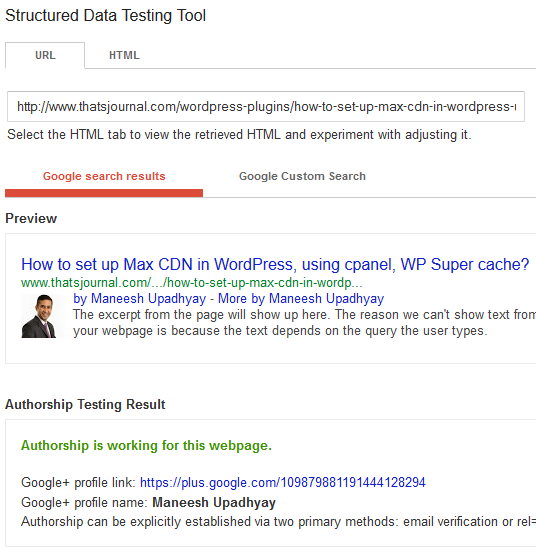The width and height of the screenshot is (536, 557).
Task: Click the URL input field with thatsjournal.com address
Action: click(x=266, y=107)
